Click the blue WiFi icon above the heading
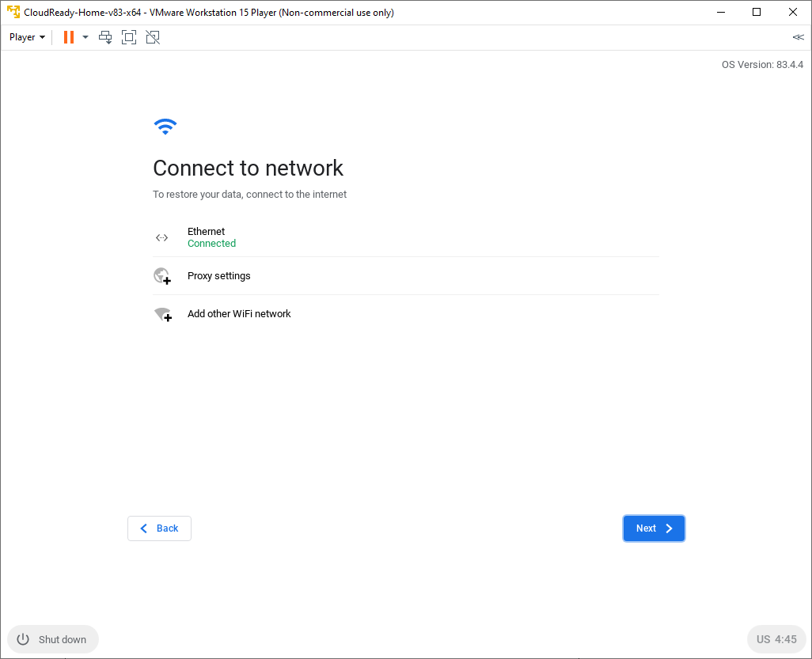 165,127
